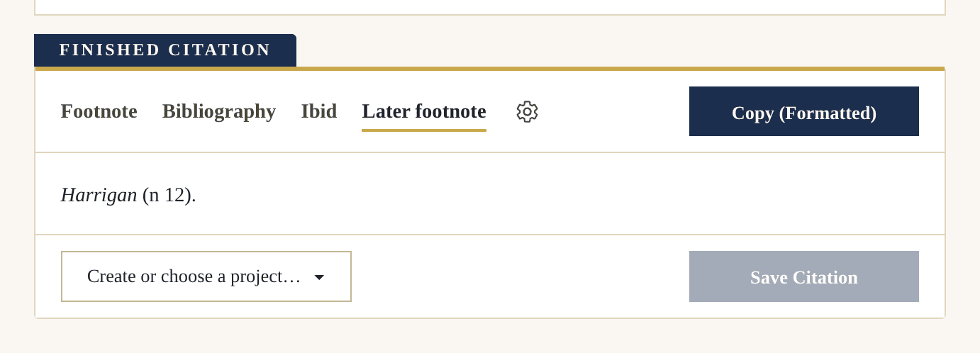The width and height of the screenshot is (980, 353).
Task: Click the 'Create or choose a project…' text
Action: click(x=194, y=276)
